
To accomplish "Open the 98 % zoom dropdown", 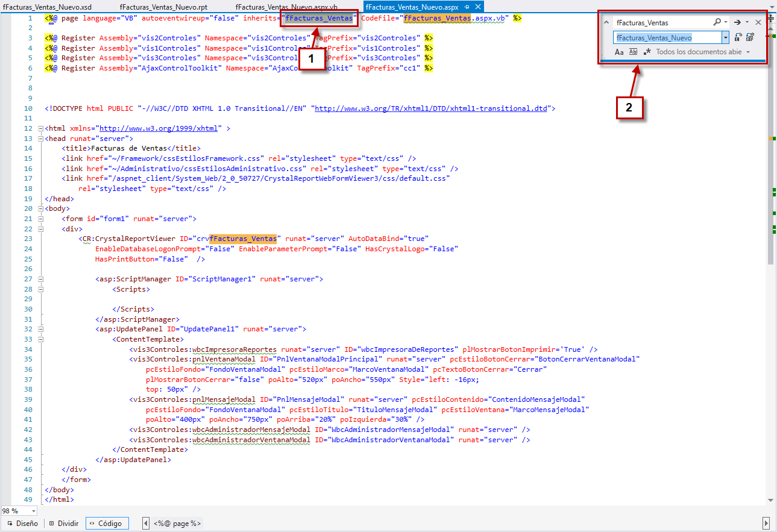I will tap(33, 511).
